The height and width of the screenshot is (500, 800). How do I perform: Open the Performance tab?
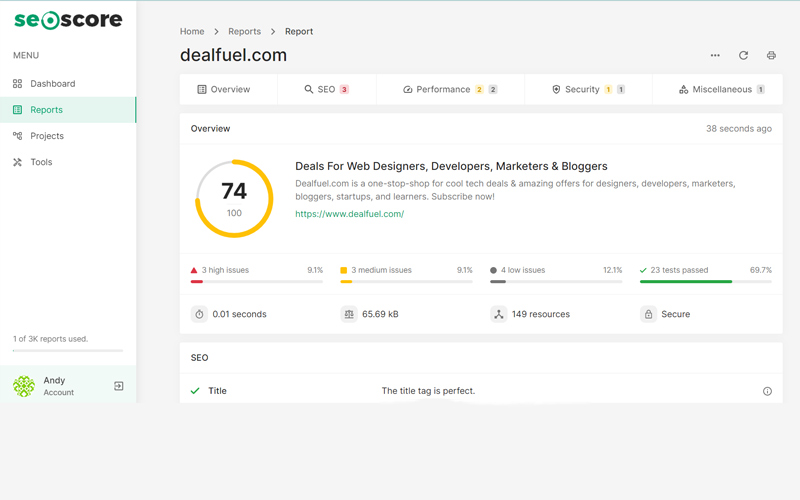[450, 89]
